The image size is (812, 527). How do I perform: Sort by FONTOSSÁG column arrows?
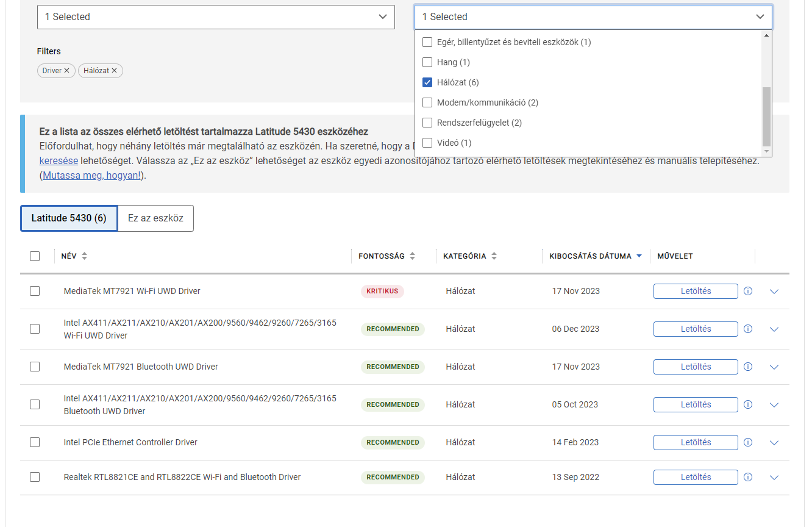click(x=412, y=256)
